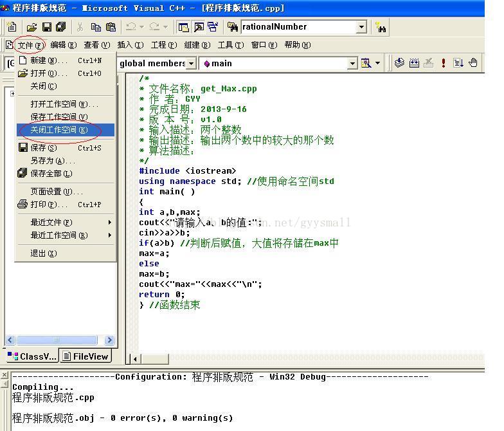Open the 编辑(E) menu
504x431 pixels.
[x=63, y=45]
